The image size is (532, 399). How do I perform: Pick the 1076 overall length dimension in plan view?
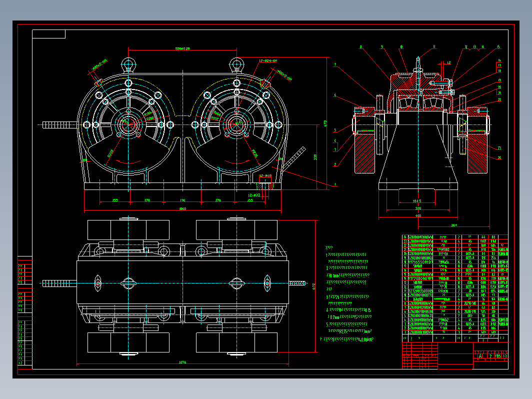point(182,362)
